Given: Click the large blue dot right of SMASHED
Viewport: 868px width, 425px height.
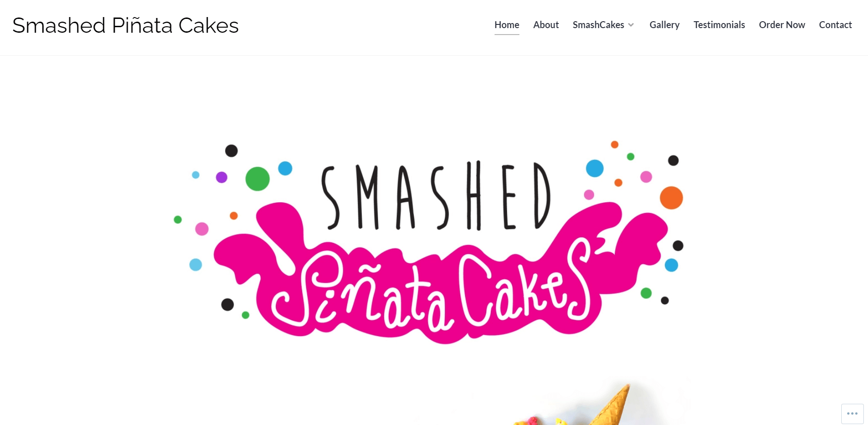Looking at the screenshot, I should pyautogui.click(x=594, y=168).
